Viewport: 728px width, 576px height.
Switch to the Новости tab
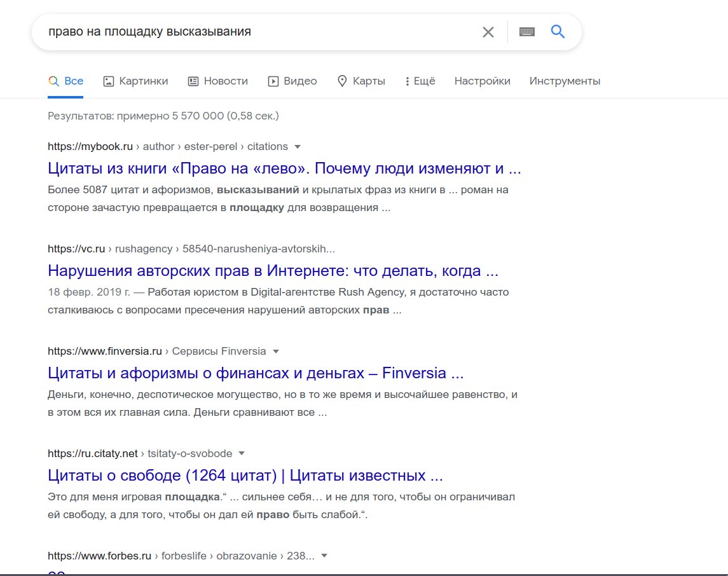[217, 81]
